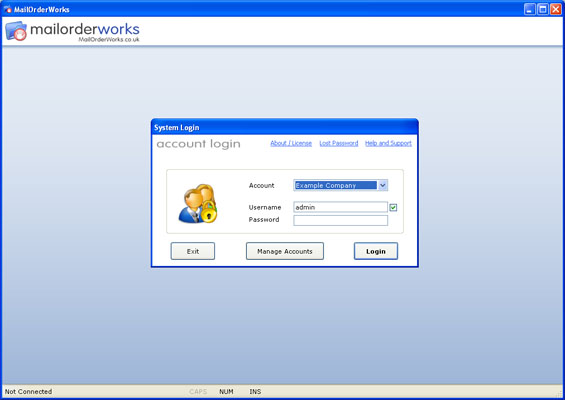Maximize the MailOrderWorks window
The height and width of the screenshot is (400, 565).
pyautogui.click(x=543, y=9)
